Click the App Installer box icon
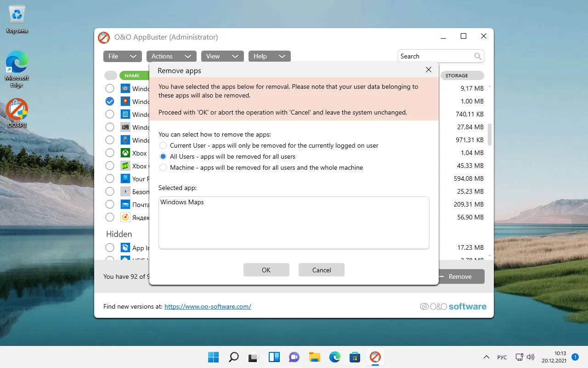Viewport: 588px width, 368px height. (x=125, y=247)
